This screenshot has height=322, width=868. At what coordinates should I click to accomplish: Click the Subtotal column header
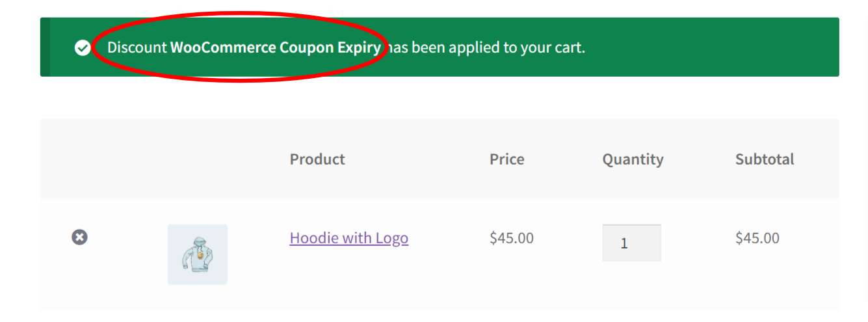pos(765,159)
